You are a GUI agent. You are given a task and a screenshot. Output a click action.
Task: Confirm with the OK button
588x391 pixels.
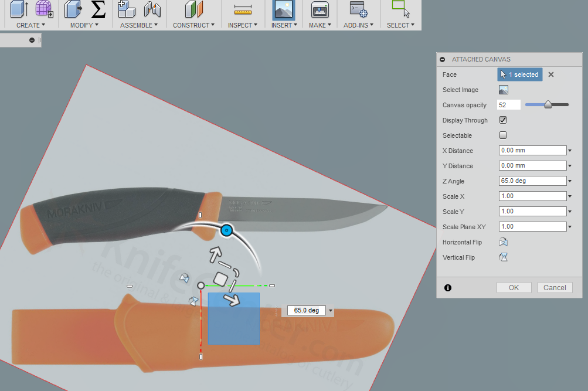click(x=514, y=287)
